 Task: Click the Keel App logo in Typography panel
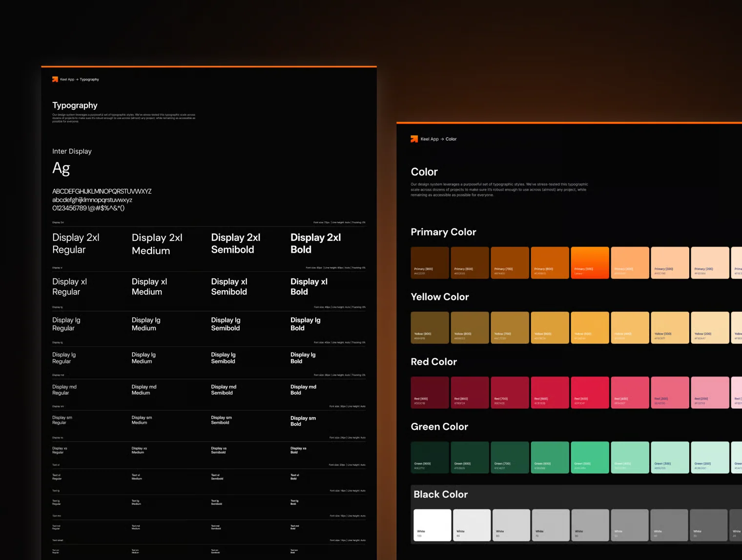click(x=55, y=79)
